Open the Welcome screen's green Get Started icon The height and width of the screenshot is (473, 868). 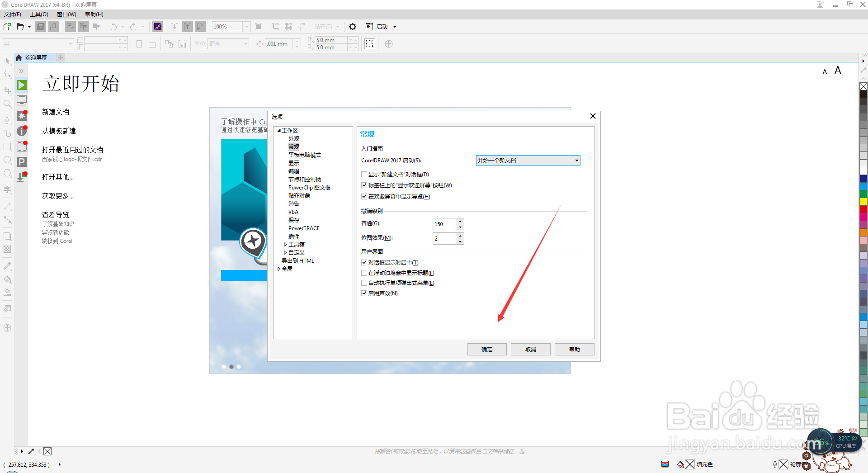click(x=21, y=85)
